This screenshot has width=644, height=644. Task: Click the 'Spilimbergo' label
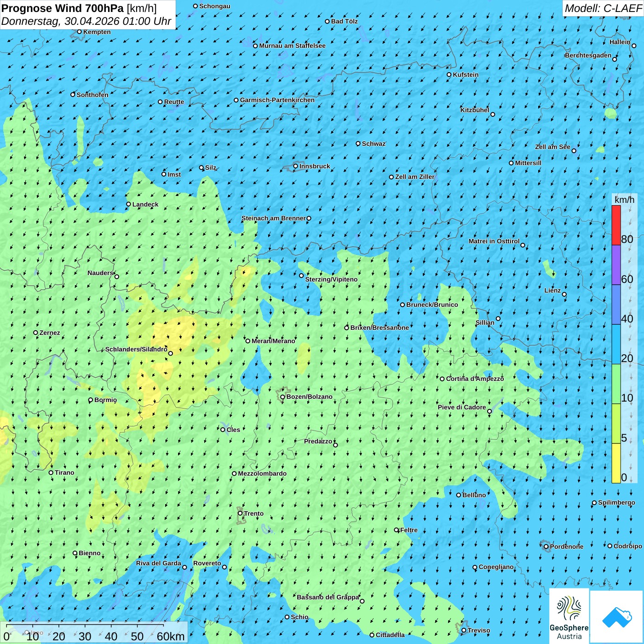point(616,502)
